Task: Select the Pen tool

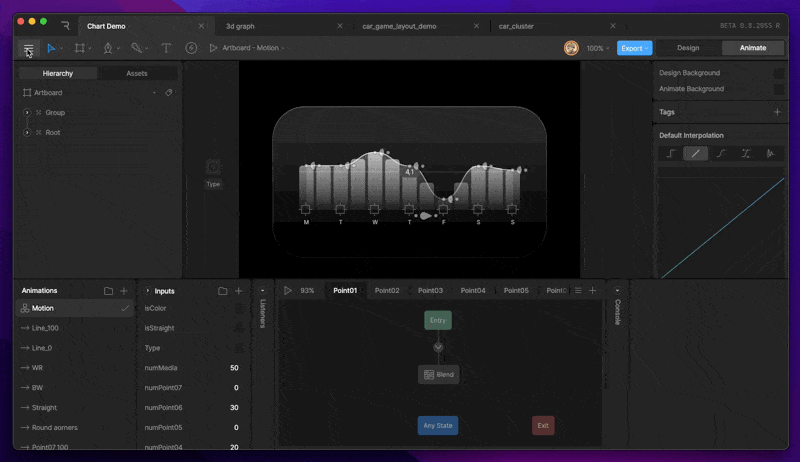Action: pyautogui.click(x=108, y=48)
